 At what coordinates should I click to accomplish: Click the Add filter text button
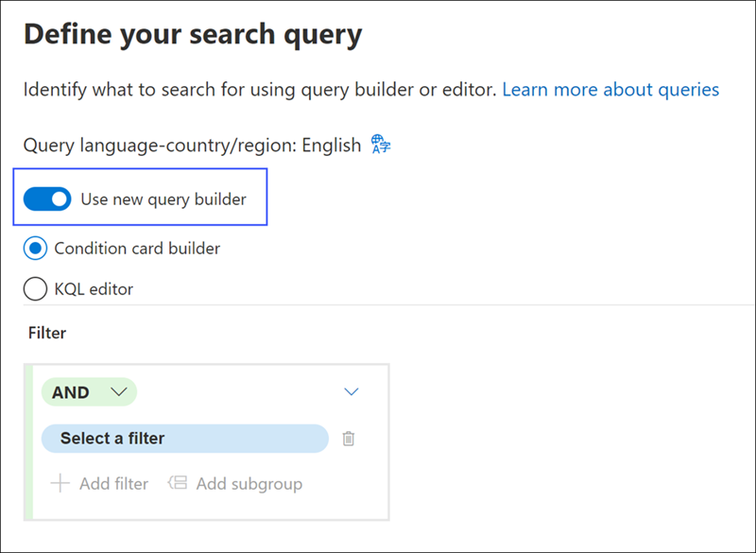tap(113, 484)
